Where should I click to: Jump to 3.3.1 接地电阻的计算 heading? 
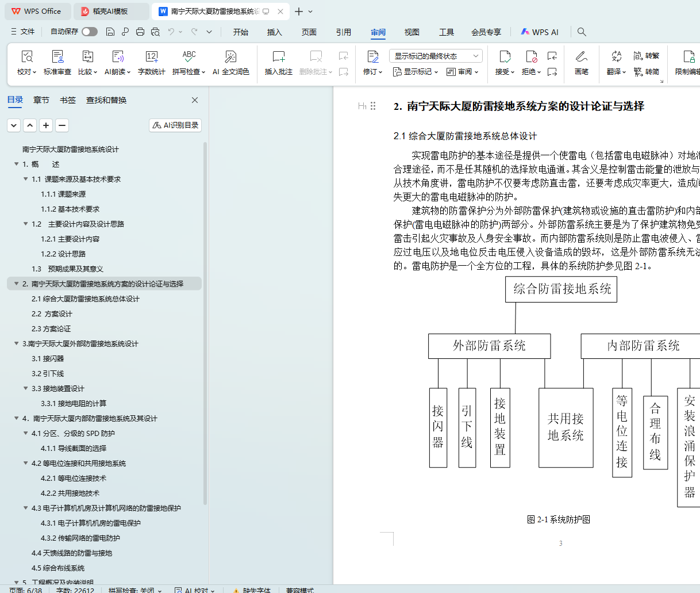pos(74,403)
